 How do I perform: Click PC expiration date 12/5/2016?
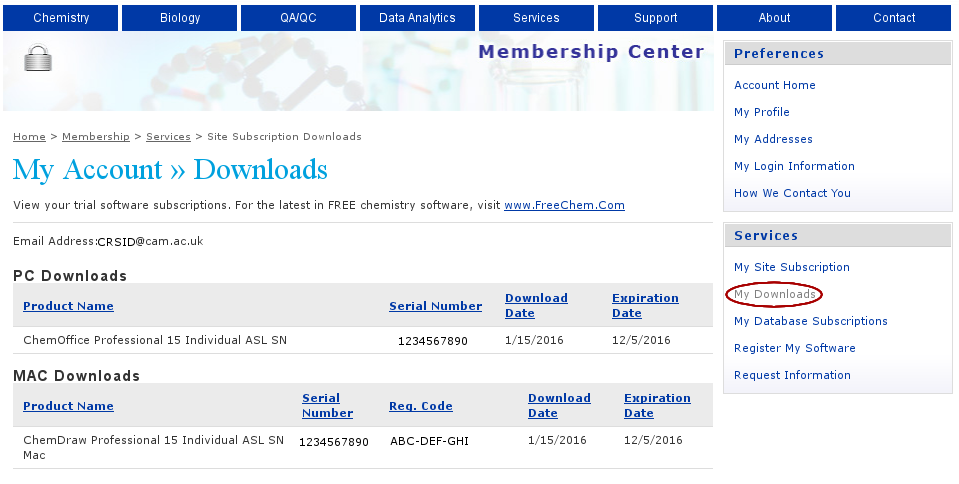click(x=641, y=340)
